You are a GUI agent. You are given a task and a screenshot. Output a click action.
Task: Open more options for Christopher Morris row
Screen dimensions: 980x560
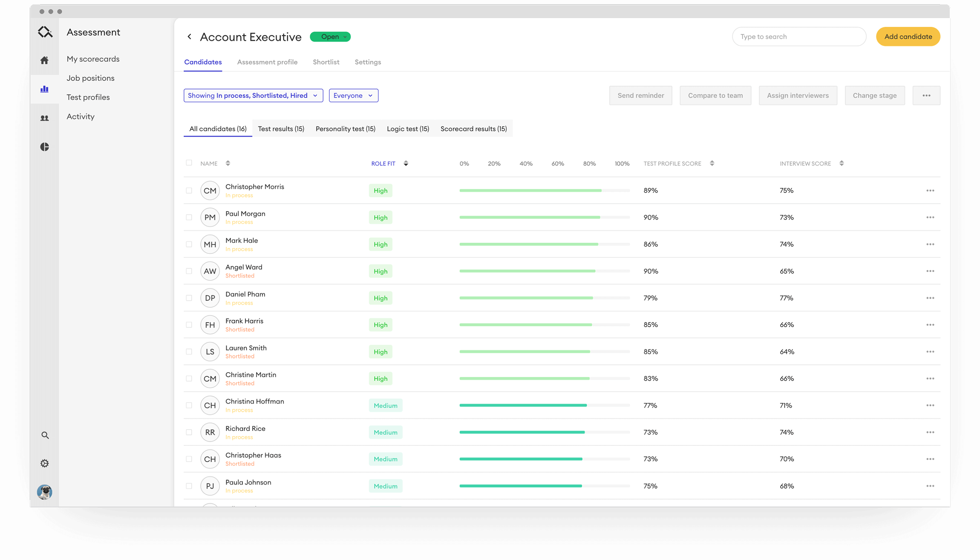tap(930, 191)
